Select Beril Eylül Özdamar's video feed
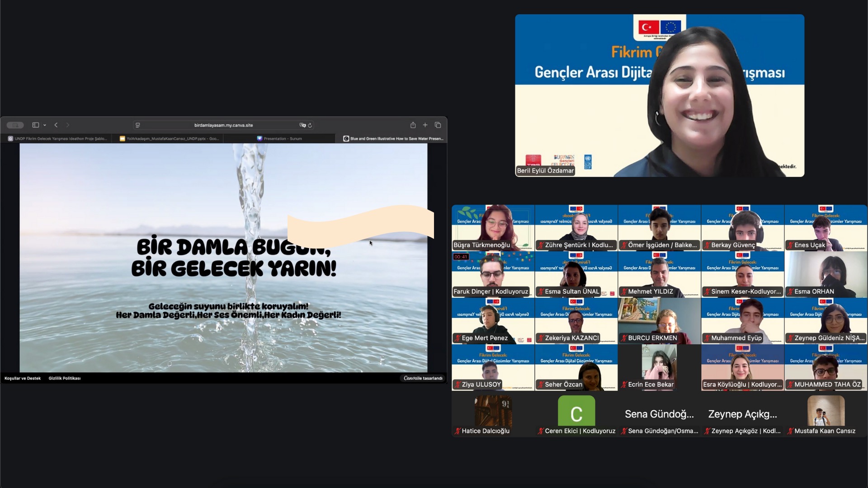Image resolution: width=868 pixels, height=488 pixels. coord(659,95)
